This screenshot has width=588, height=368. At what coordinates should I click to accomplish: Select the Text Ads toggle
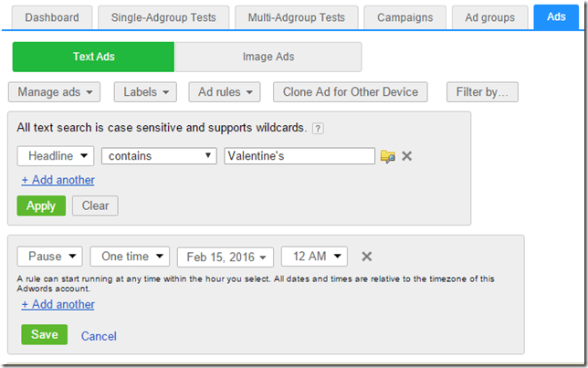pyautogui.click(x=93, y=57)
